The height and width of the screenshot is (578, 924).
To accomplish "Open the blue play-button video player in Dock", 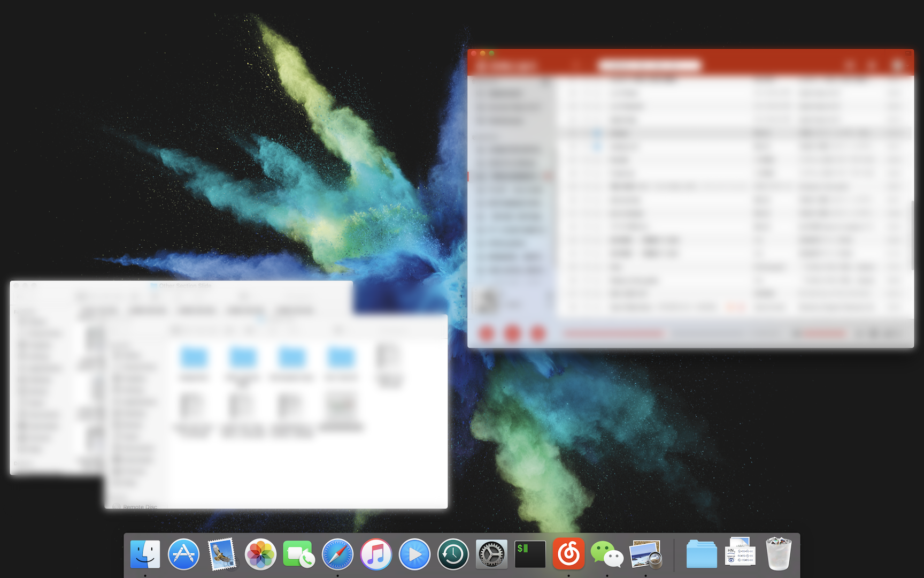I will point(414,554).
